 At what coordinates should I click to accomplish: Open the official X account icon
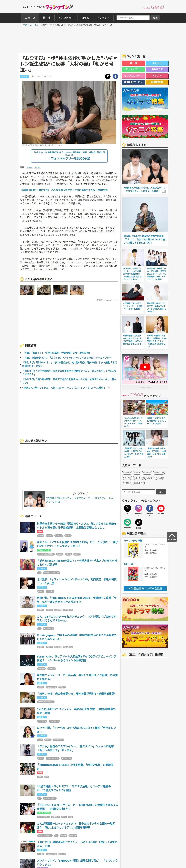tap(128, 508)
